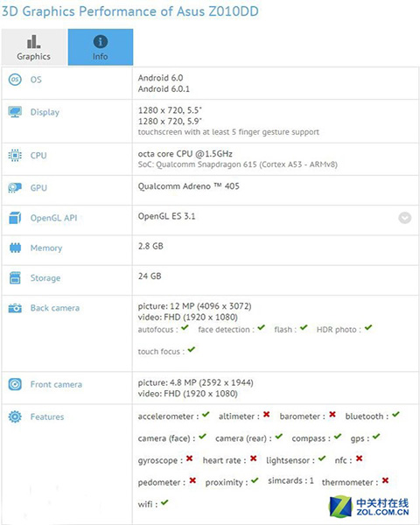This screenshot has width=420, height=525.
Task: Click the HDR photo check mark
Action: click(368, 328)
